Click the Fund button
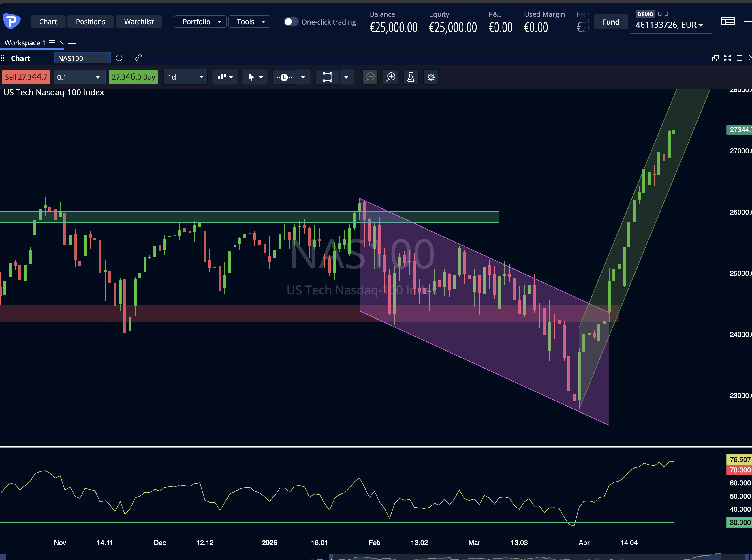This screenshot has width=752, height=560. pos(611,22)
